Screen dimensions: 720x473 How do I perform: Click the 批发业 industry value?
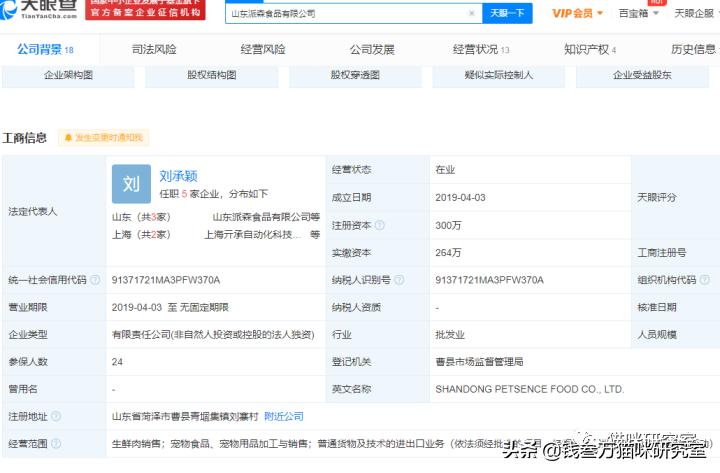(450, 335)
